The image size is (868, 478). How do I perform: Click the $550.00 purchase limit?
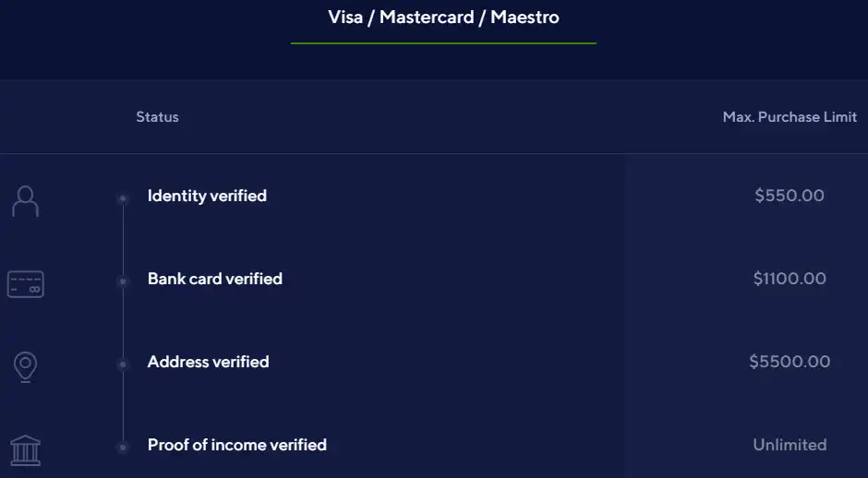click(x=790, y=196)
